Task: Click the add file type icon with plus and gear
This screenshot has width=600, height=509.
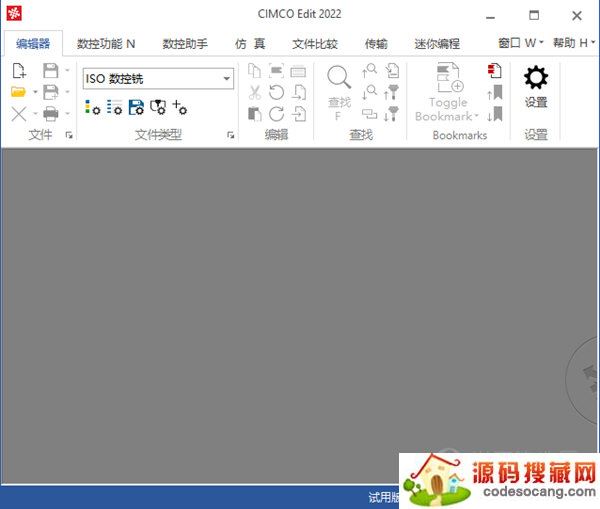Action: 179,108
